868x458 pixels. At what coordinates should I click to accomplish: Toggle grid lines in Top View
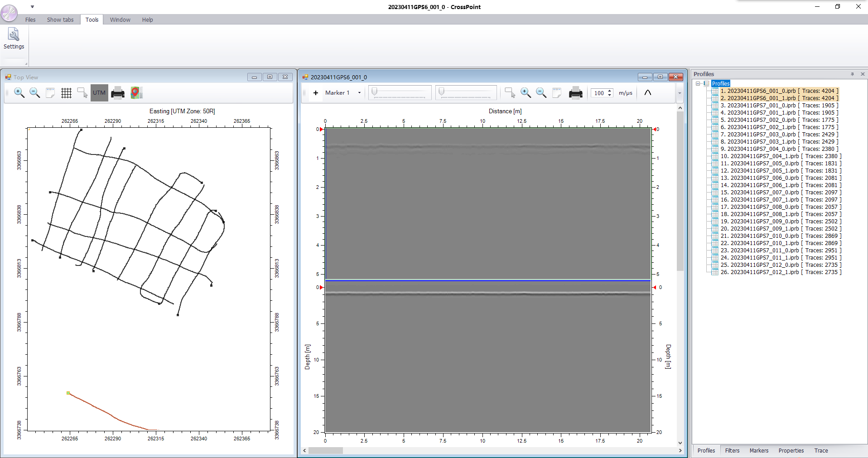coord(66,93)
